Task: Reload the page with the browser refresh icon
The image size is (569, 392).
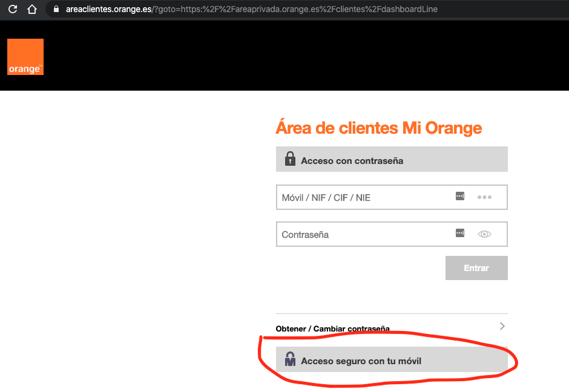Action: click(x=13, y=9)
